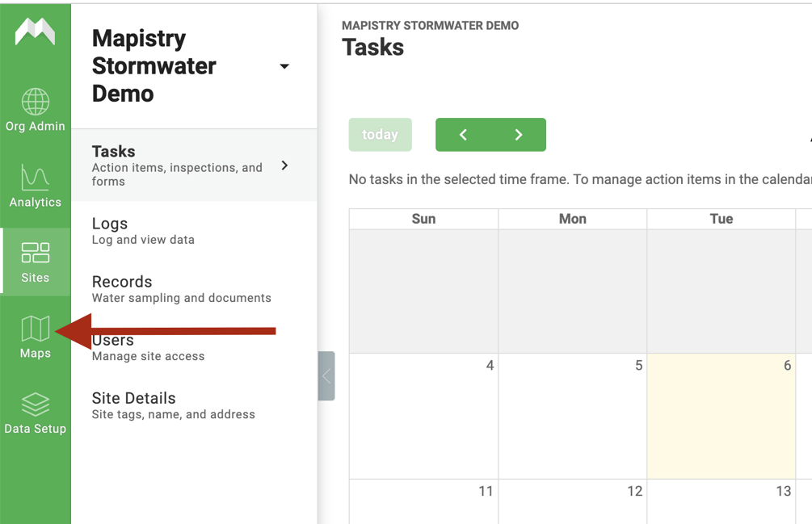Select day 12 on the calendar
This screenshot has width=812, height=524.
pos(572,501)
